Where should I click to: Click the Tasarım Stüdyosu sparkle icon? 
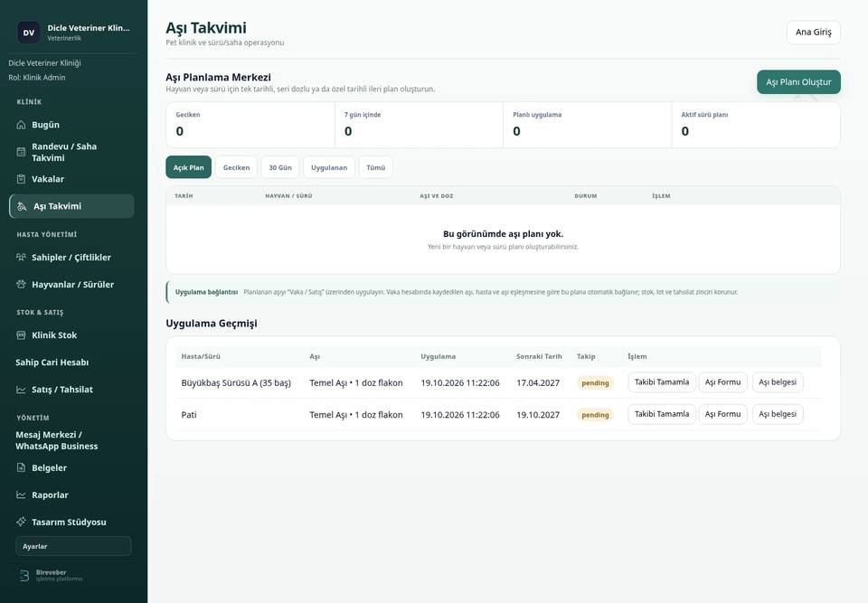[21, 522]
